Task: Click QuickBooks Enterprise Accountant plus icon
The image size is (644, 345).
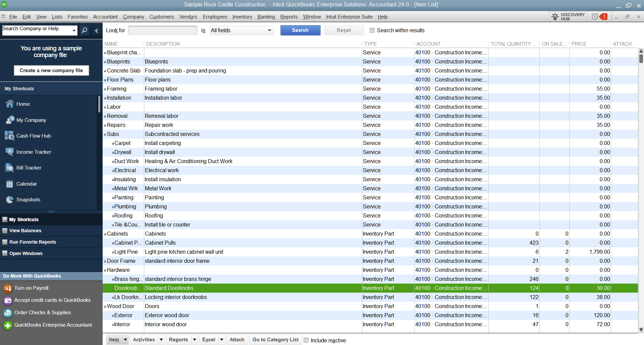Action: tap(7, 325)
